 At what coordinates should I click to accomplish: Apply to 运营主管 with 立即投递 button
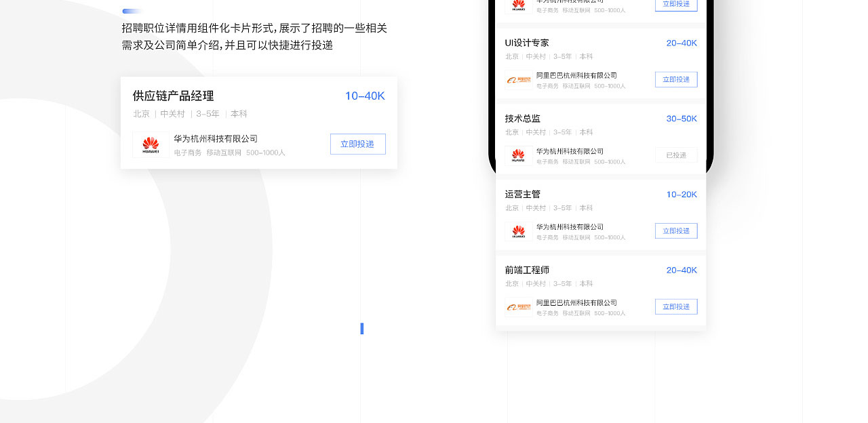676,231
